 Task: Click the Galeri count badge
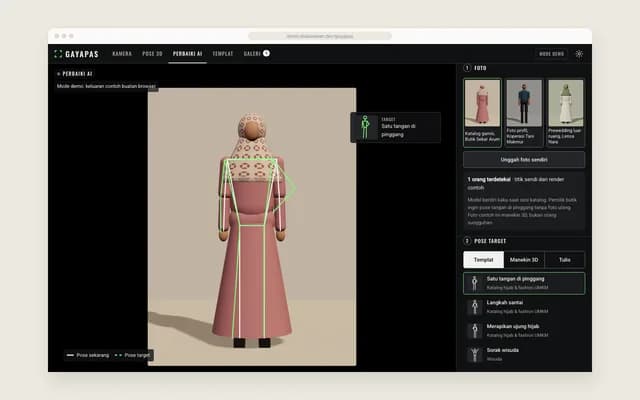tap(266, 53)
